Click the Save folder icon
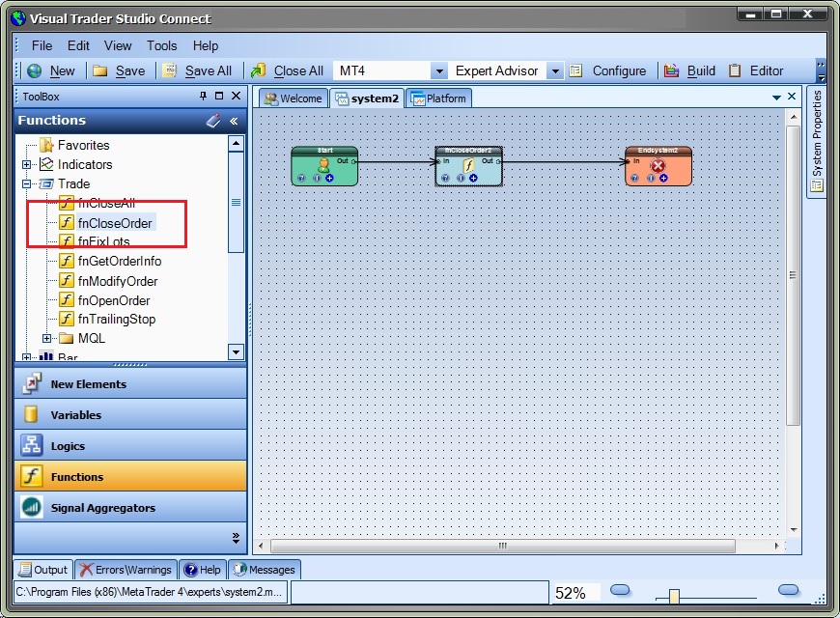The height and width of the screenshot is (618, 840). tap(99, 70)
